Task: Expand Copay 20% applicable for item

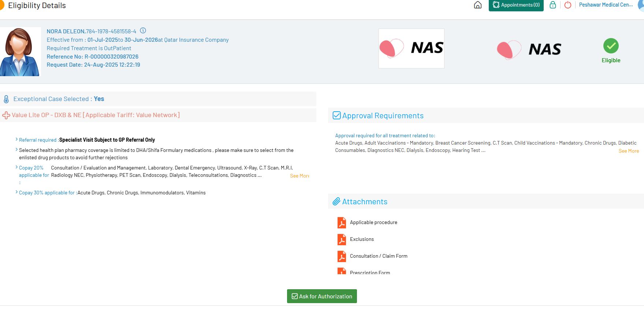Action: click(17, 167)
